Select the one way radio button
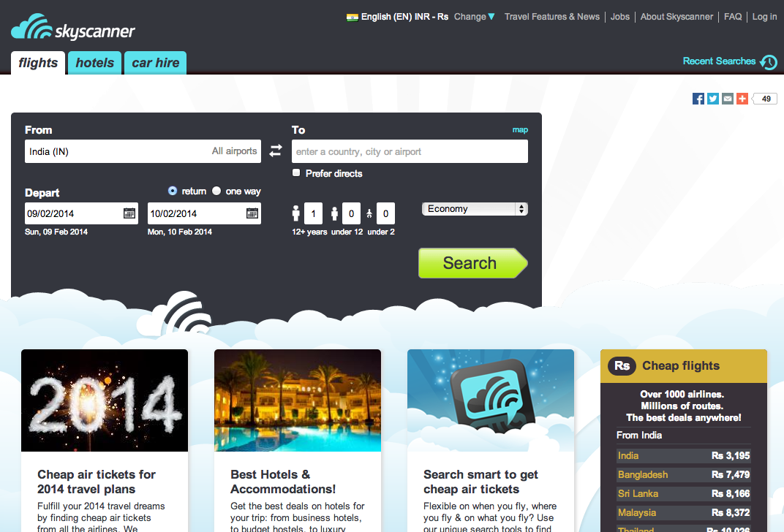The image size is (784, 532). [216, 191]
